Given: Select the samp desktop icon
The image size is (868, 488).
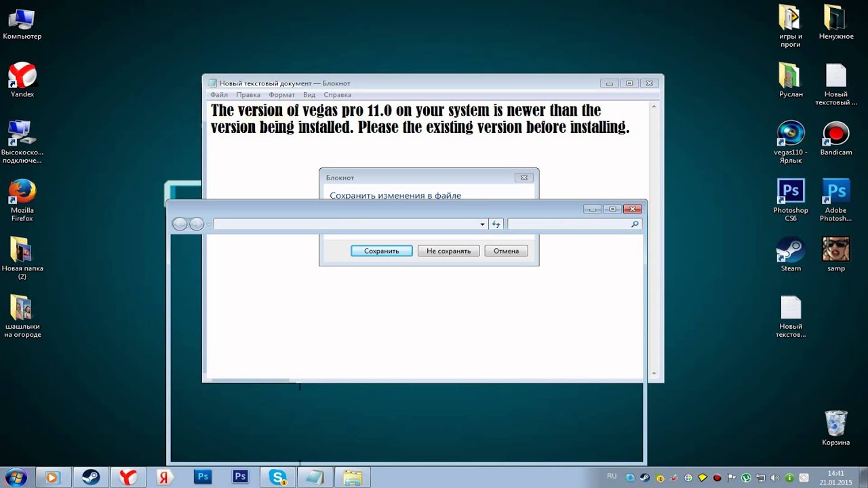Looking at the screenshot, I should tap(836, 254).
